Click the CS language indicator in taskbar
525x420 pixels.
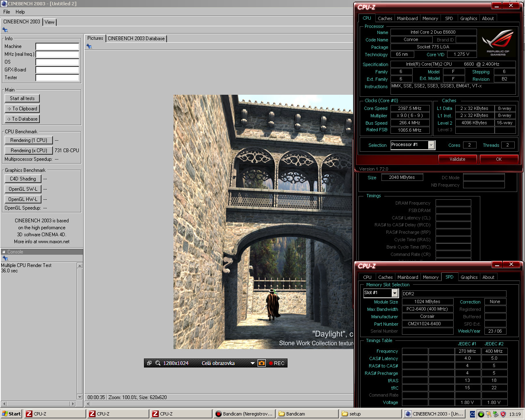472,414
